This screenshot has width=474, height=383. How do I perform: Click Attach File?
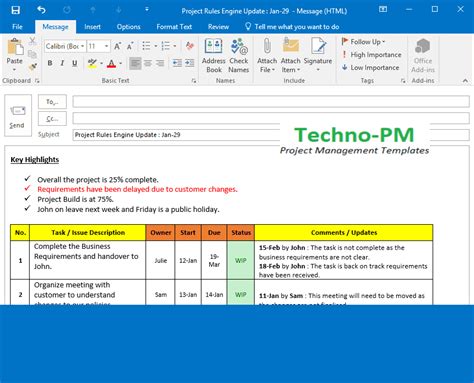[267, 55]
